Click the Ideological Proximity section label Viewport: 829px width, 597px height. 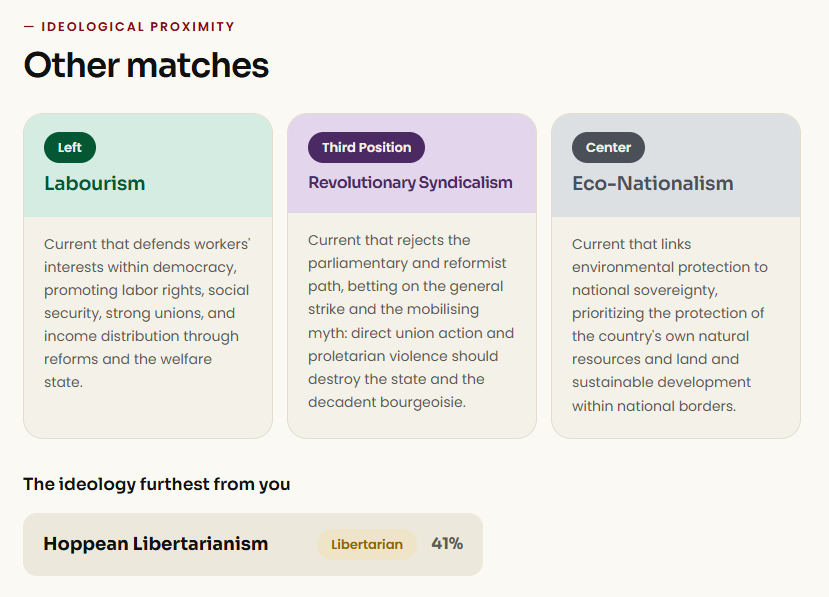point(138,26)
